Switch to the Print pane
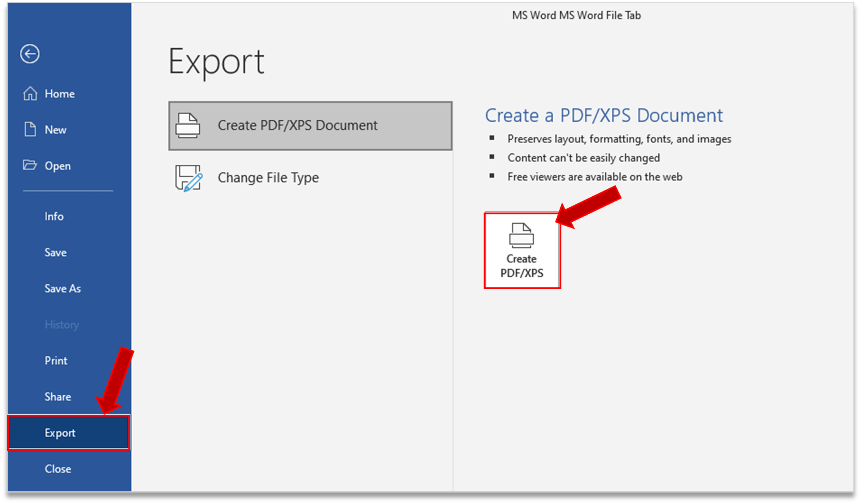Image resolution: width=861 pixels, height=504 pixels. (x=55, y=360)
